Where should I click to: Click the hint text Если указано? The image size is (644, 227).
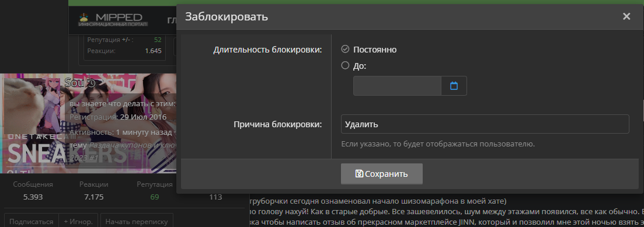438,144
